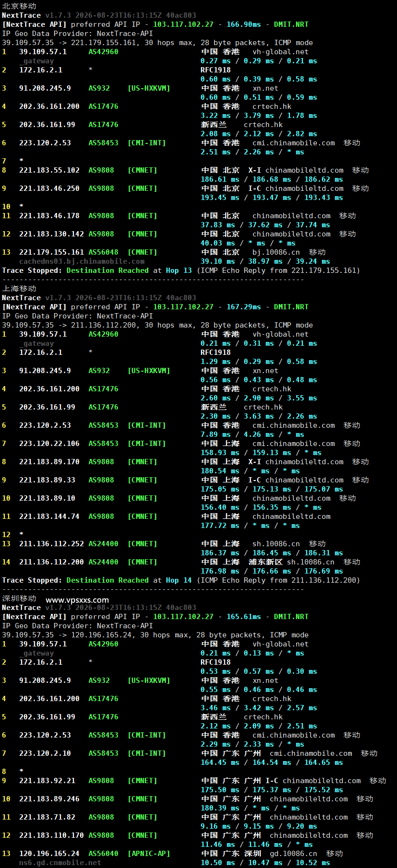Image resolution: width=397 pixels, height=868 pixels.
Task: Select the 深圳移动 section heading
Action: (x=19, y=598)
